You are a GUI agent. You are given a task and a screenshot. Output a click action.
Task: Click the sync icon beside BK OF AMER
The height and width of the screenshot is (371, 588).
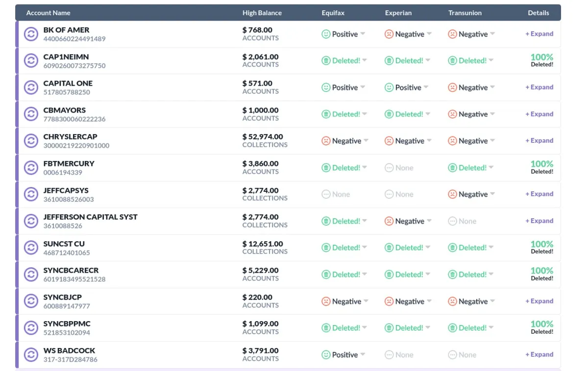31,34
